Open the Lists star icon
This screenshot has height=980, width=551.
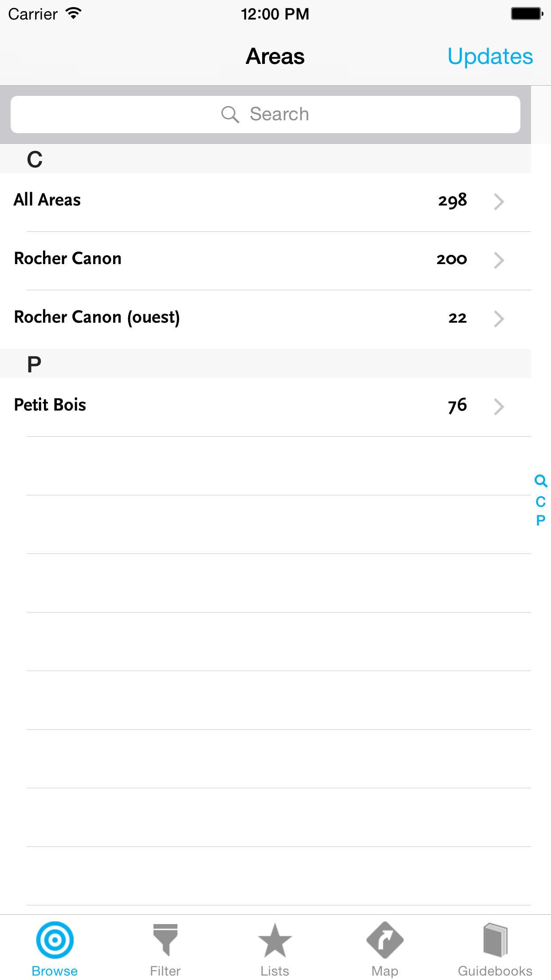[275, 940]
